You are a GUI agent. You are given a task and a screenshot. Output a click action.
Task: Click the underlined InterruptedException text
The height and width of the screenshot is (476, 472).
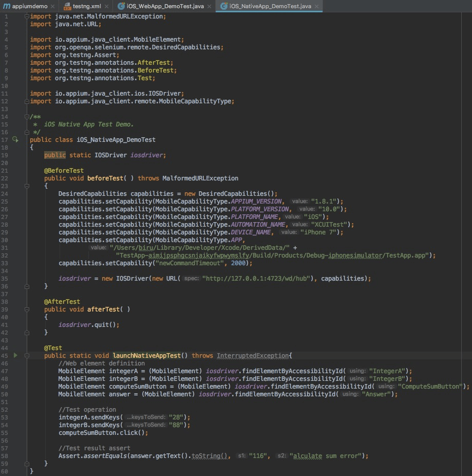[253, 356]
